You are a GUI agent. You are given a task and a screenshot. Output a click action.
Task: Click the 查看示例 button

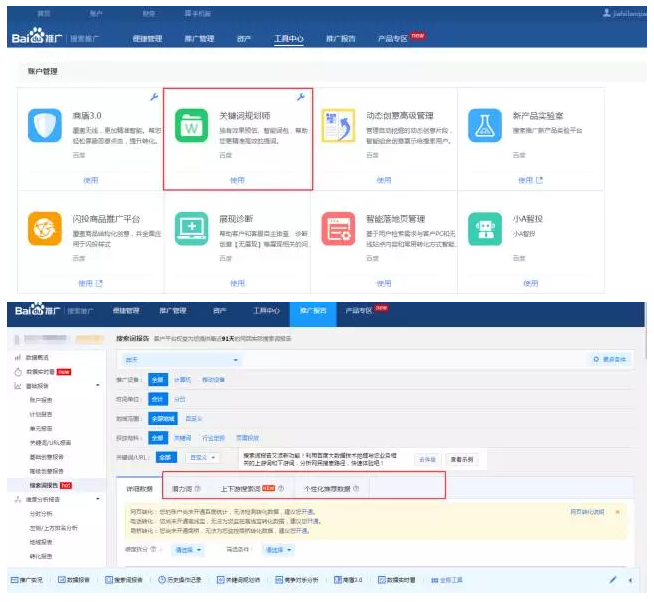[462, 459]
